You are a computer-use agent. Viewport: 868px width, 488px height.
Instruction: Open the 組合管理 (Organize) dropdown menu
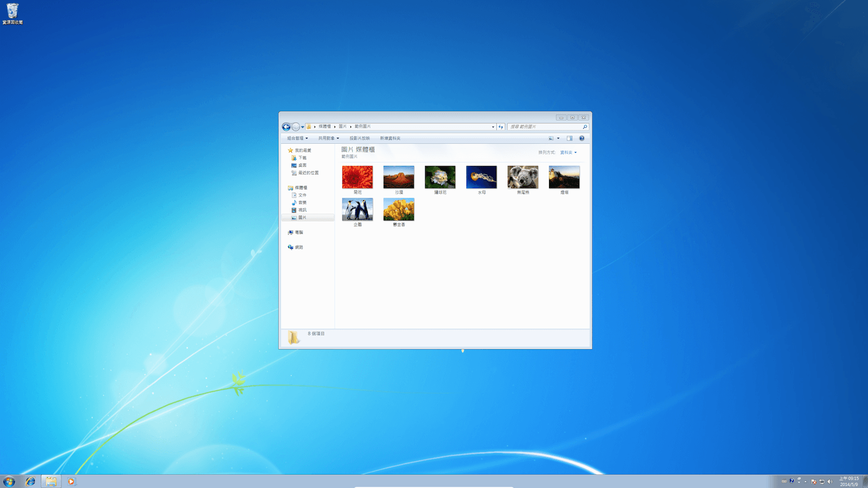point(296,138)
